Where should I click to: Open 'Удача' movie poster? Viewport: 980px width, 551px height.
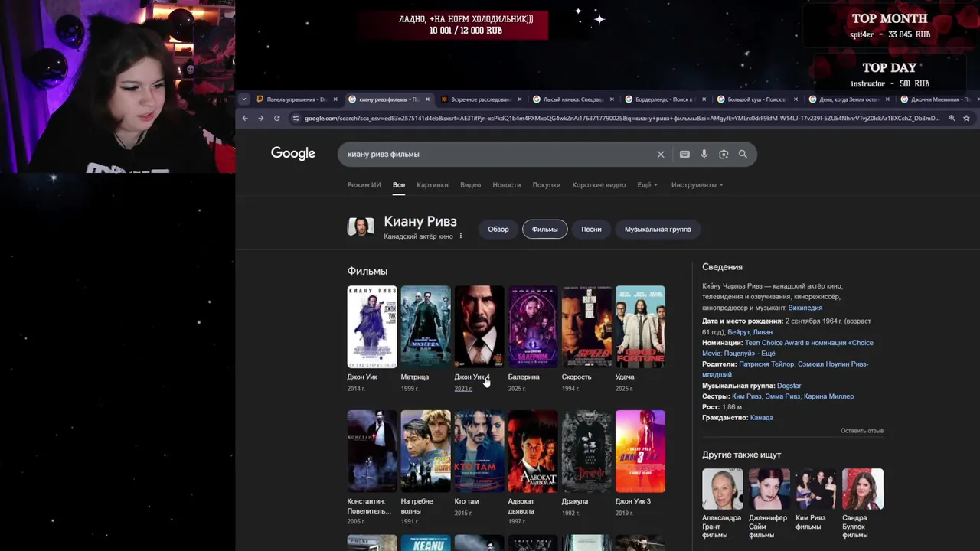point(640,327)
